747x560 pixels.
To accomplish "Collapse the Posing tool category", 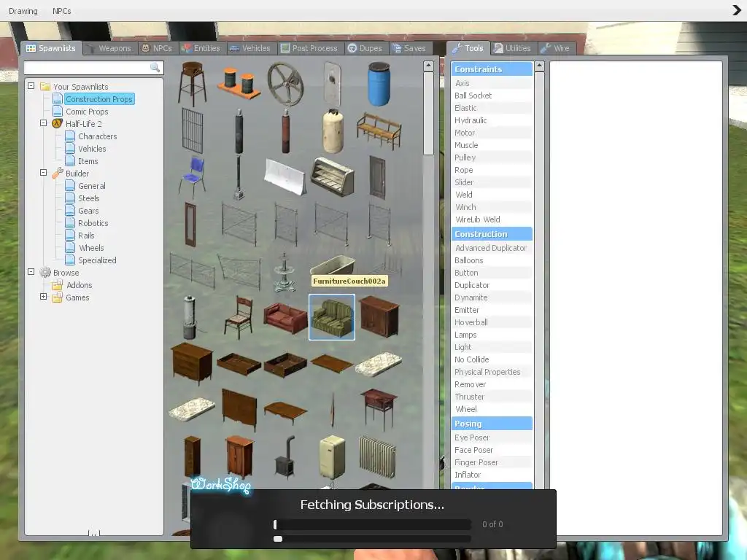I will 492,424.
